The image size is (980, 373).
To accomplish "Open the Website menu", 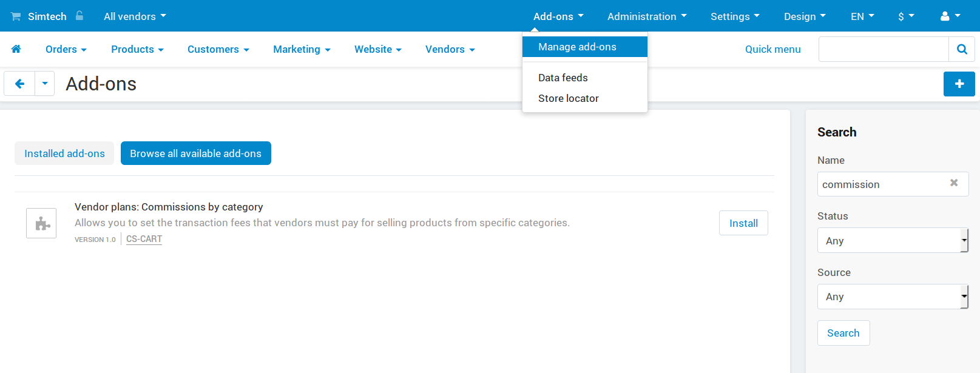I will 378,49.
